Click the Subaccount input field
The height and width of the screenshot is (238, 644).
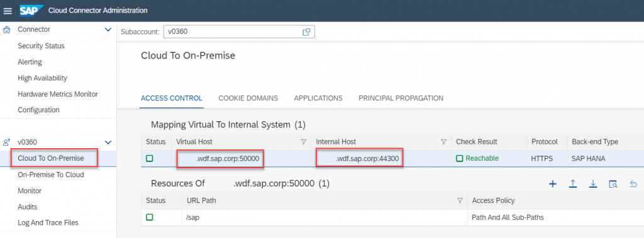pos(239,31)
